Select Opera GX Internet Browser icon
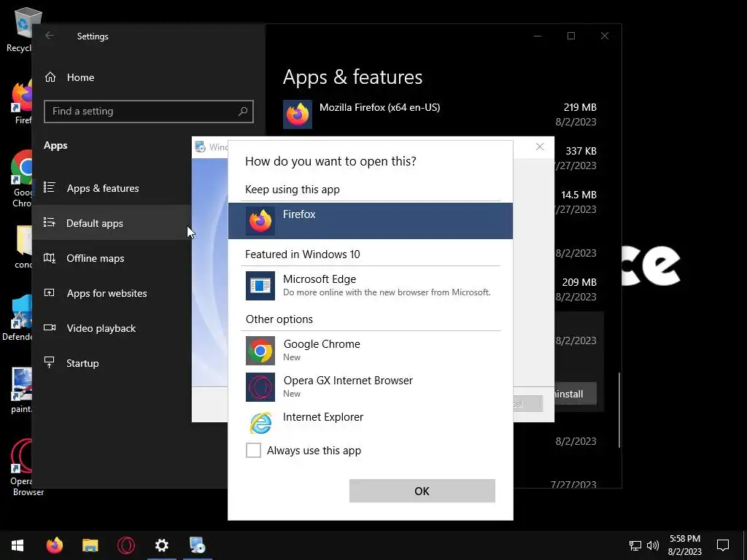This screenshot has width=747, height=560. click(260, 387)
